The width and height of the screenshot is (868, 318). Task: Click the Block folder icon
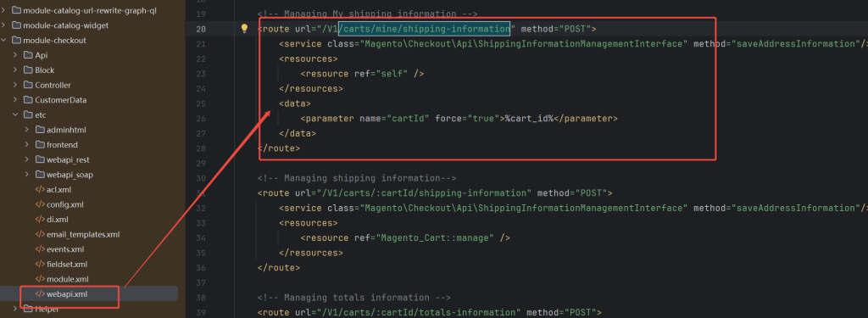pos(28,70)
